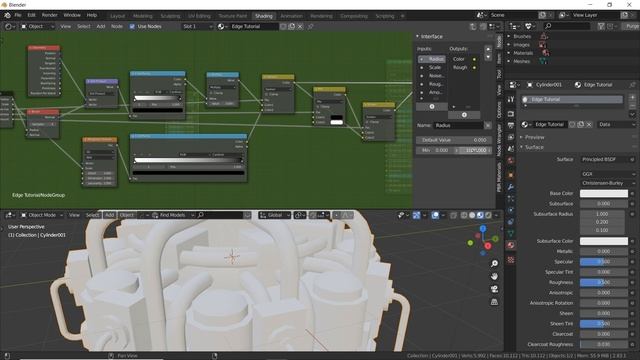Open the Modifier wrench properties tab
Viewport: 640px width, 360px height.
coord(511,187)
